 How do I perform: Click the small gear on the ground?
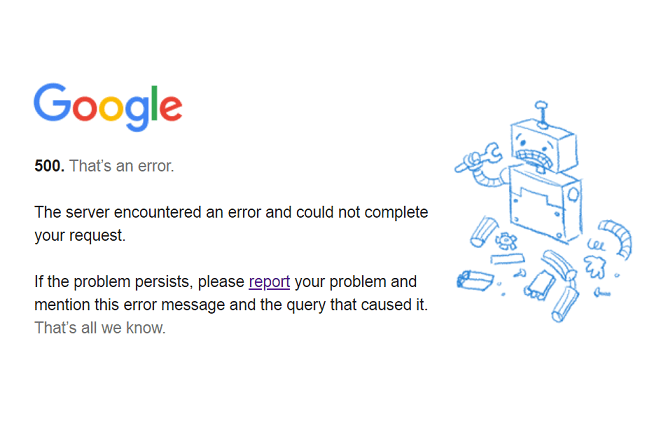point(506,241)
